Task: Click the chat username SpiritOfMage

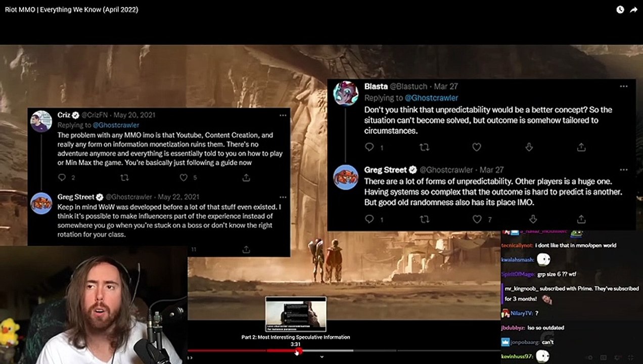Action: [518, 274]
